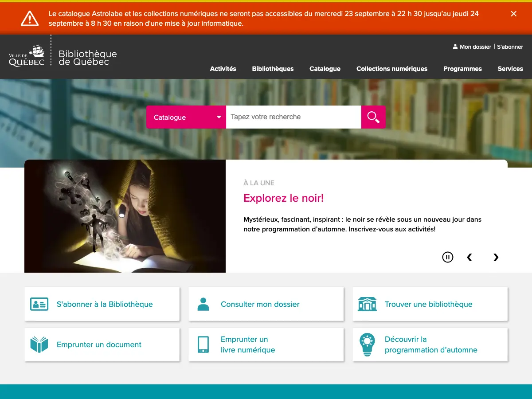Screen dimensions: 532x399
Task: Click the library building icon
Action: coord(367,304)
